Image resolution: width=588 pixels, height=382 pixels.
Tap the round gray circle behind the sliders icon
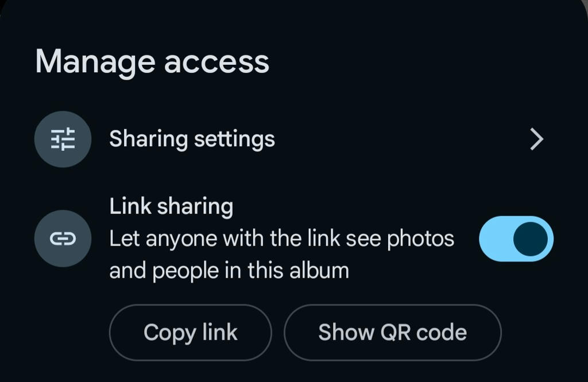63,139
